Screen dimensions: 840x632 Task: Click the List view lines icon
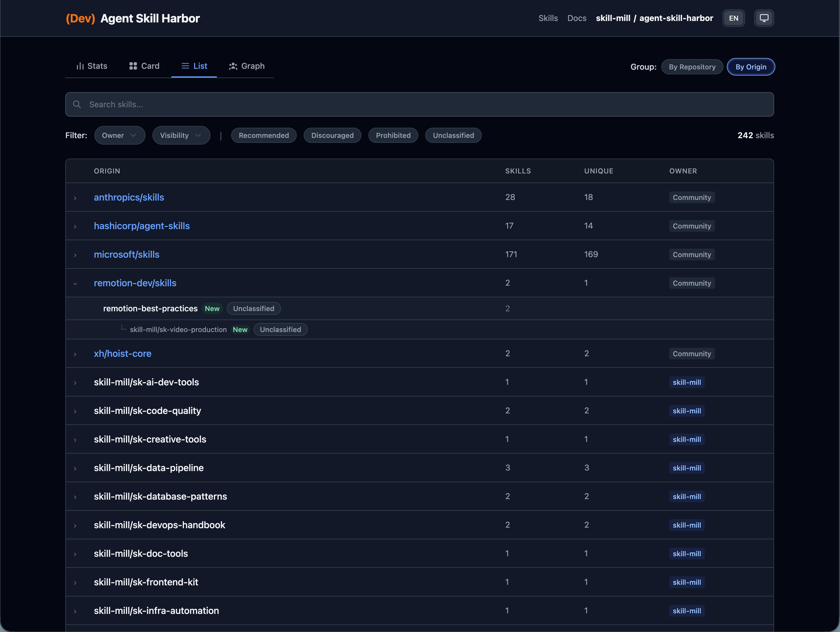tap(185, 66)
